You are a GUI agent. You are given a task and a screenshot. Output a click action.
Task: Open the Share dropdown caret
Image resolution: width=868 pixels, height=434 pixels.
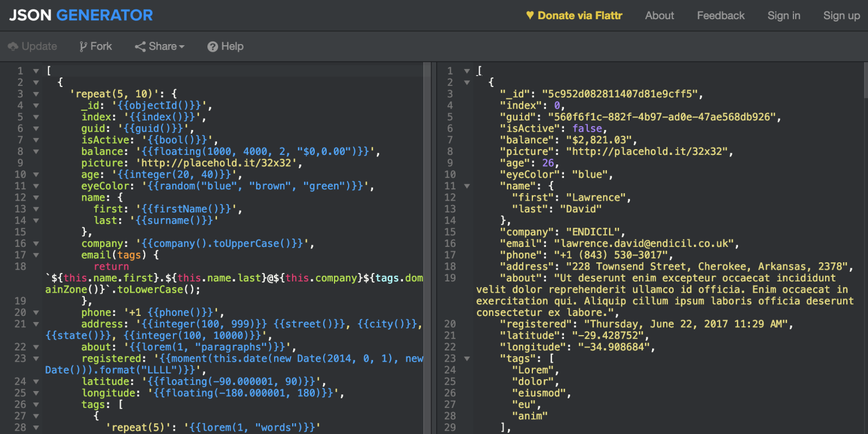coord(181,47)
